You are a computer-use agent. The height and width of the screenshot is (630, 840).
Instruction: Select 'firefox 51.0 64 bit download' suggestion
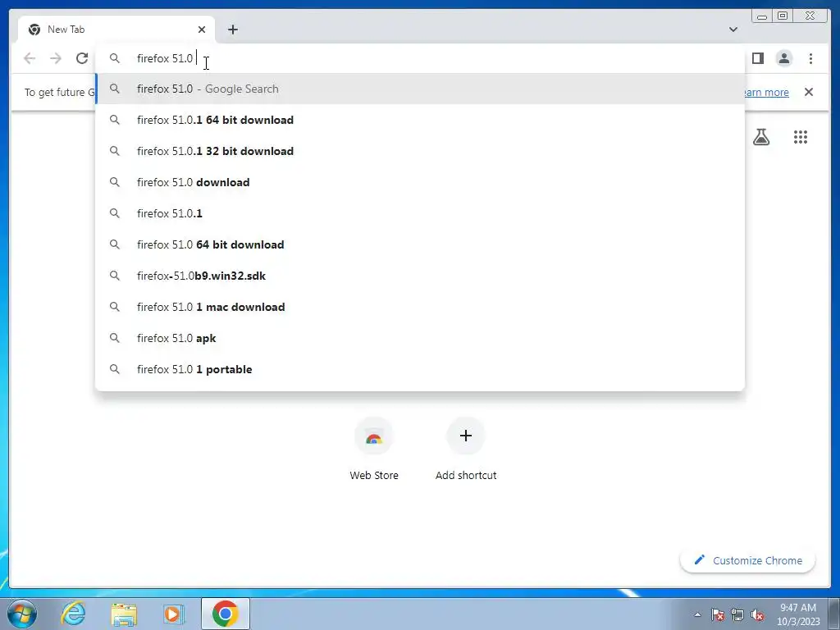(x=420, y=244)
